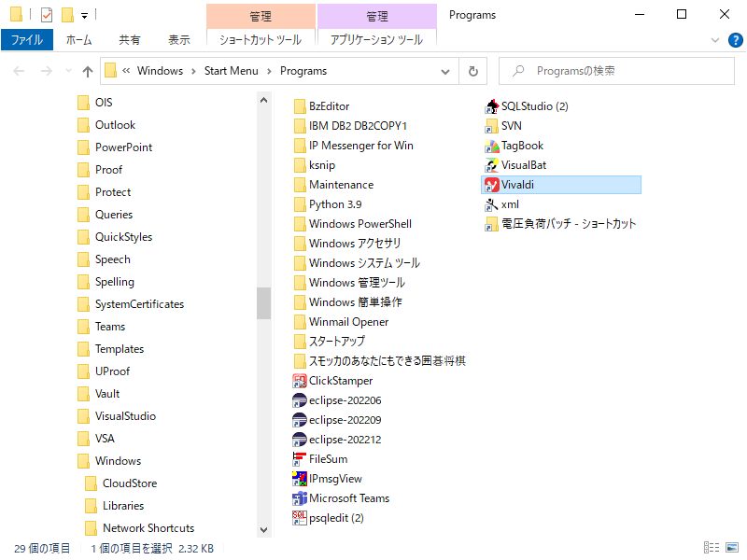The width and height of the screenshot is (747, 560).
Task: Select the スタートアップ folder
Action: 330,342
